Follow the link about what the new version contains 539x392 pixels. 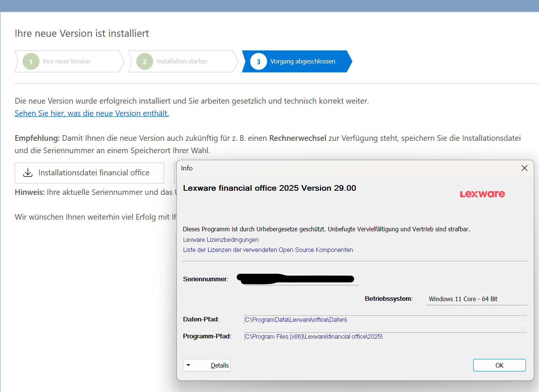click(x=92, y=113)
